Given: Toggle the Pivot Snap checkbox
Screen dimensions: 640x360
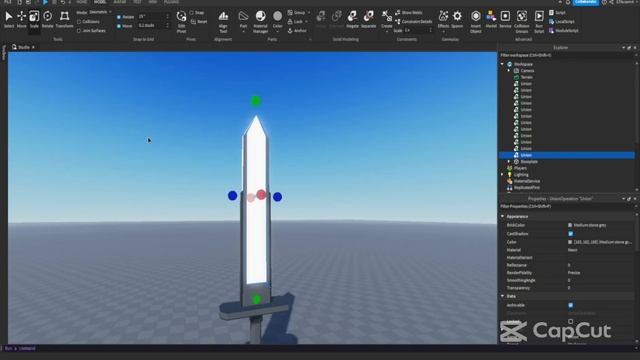Looking at the screenshot, I should point(191,13).
